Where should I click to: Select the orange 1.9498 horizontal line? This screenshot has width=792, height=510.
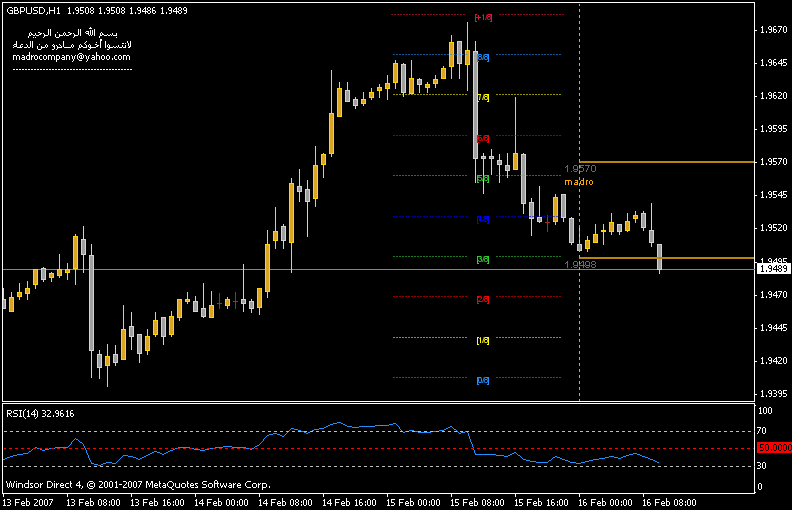[x=667, y=258]
